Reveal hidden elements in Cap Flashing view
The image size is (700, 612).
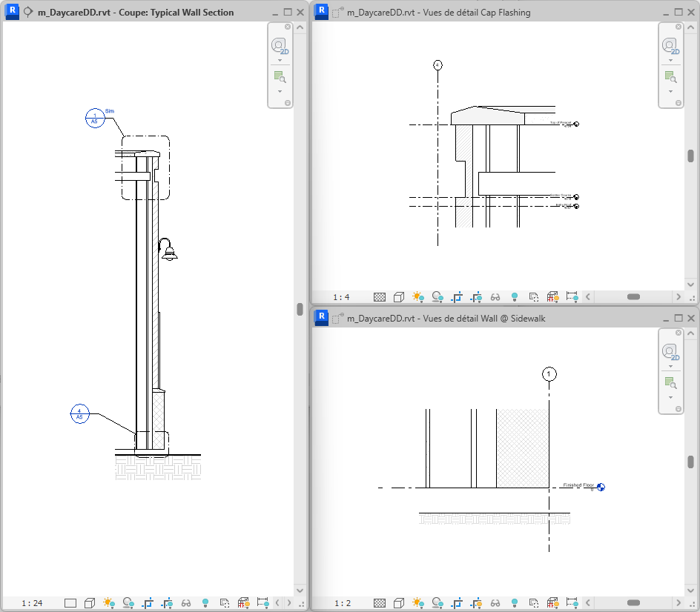(515, 297)
